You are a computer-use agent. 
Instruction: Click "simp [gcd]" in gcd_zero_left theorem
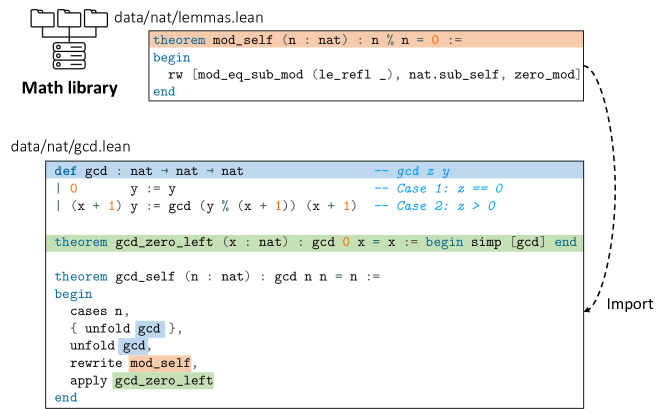pos(508,243)
